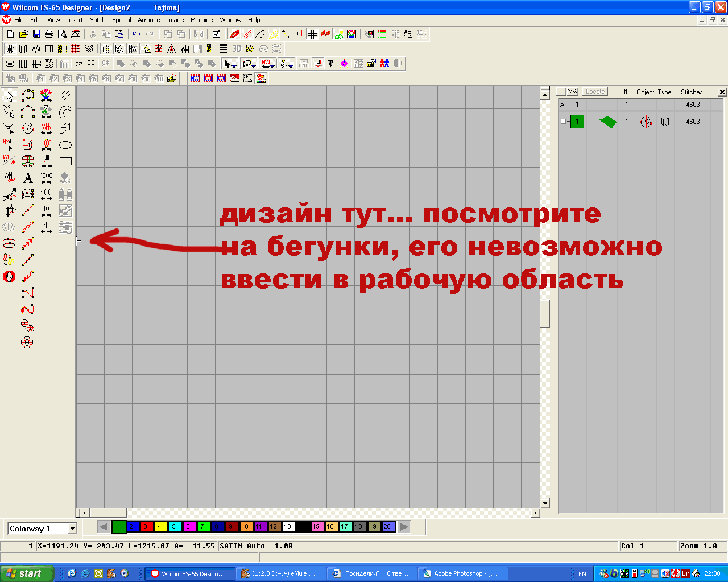The height and width of the screenshot is (582, 728).
Task: Click travel by 100 stitches icon
Action: pyautogui.click(x=47, y=194)
